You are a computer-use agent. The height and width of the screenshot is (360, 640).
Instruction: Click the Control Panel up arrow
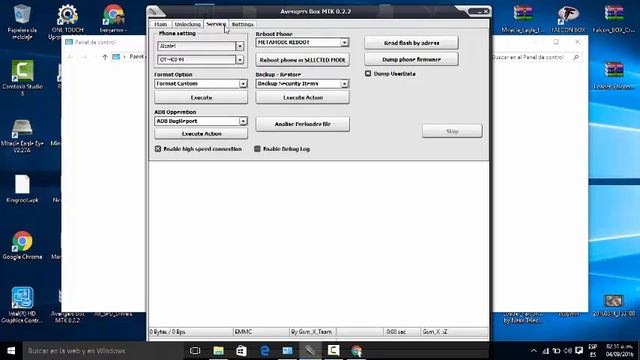[x=105, y=57]
